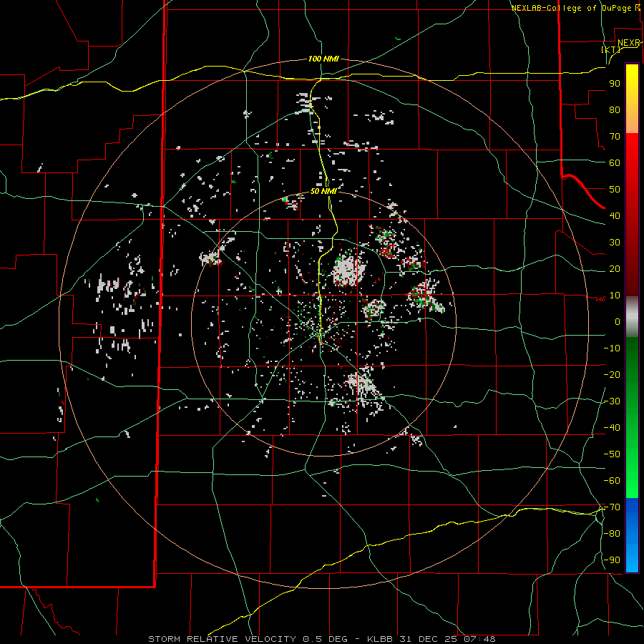
Task: Click the KT units label above the color scale
Action: click(611, 49)
